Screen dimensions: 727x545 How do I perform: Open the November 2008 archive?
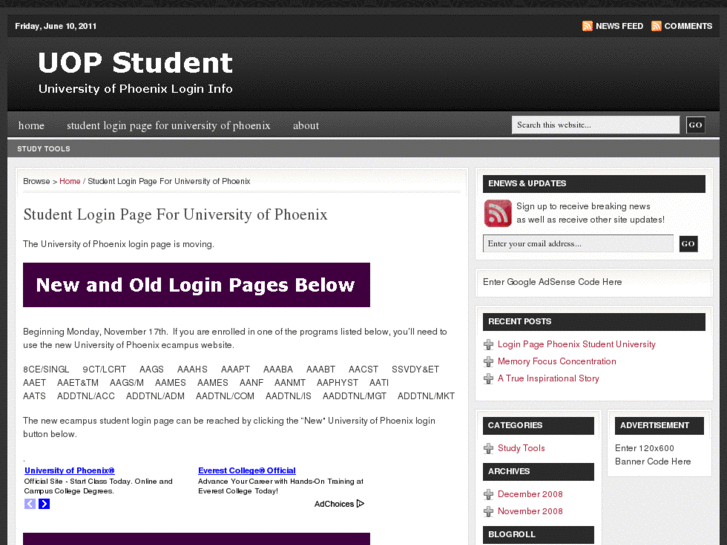[x=530, y=511]
